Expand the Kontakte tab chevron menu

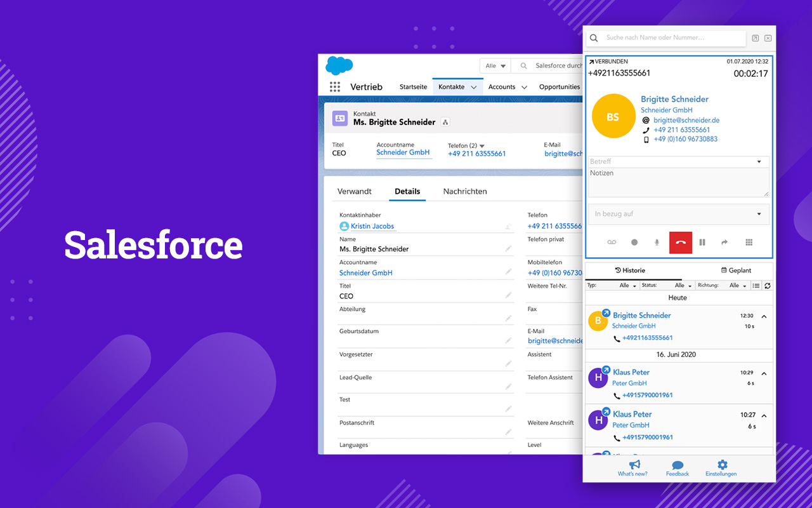click(474, 87)
